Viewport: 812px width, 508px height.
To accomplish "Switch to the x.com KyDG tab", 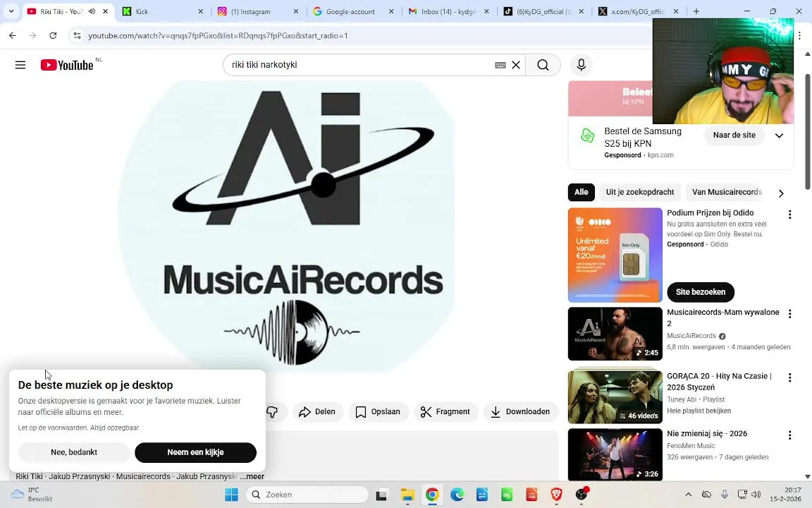I will pyautogui.click(x=638, y=11).
